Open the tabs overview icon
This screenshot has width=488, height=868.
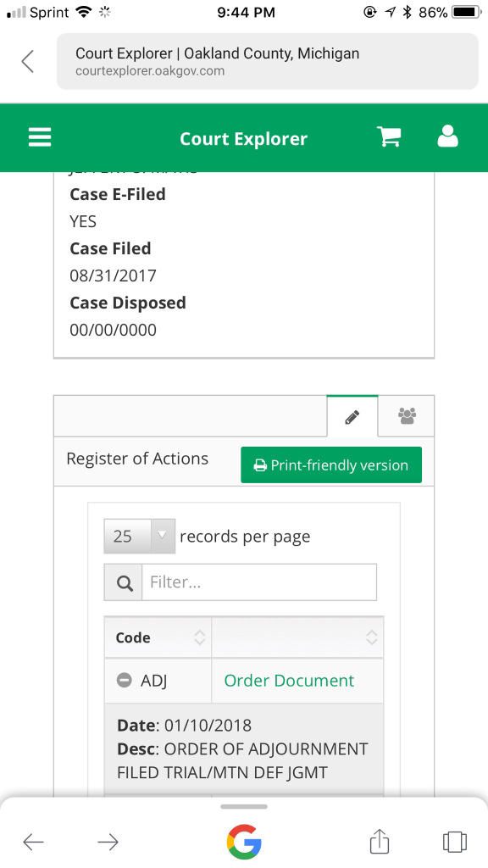[x=454, y=842]
